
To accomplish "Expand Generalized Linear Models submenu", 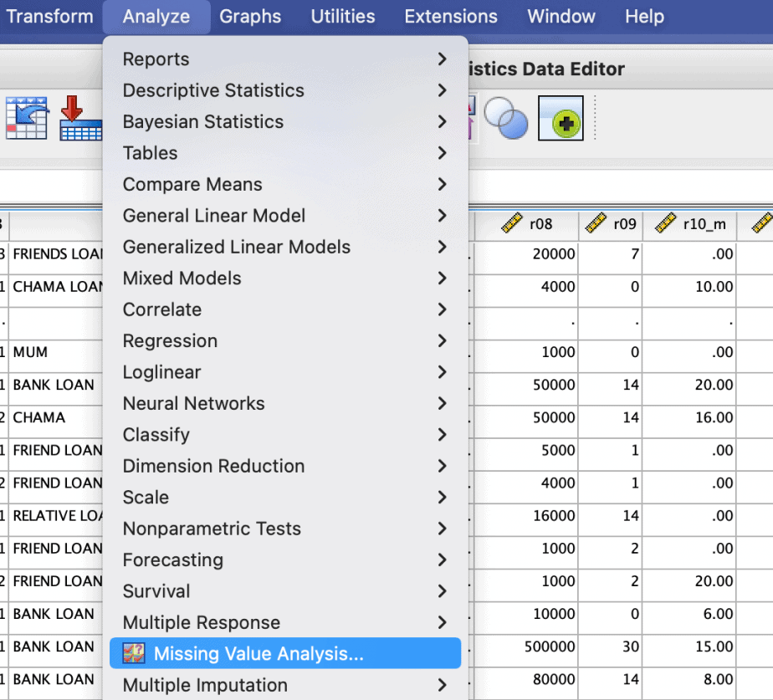I will point(285,247).
